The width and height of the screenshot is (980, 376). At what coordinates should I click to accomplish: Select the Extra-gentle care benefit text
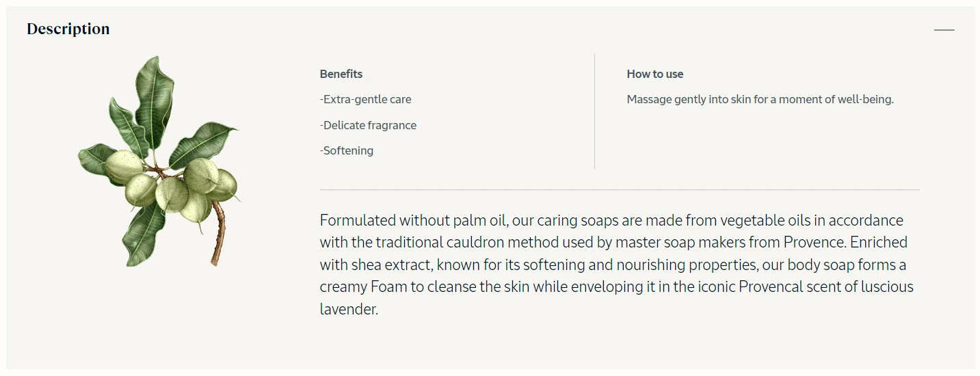tap(366, 99)
